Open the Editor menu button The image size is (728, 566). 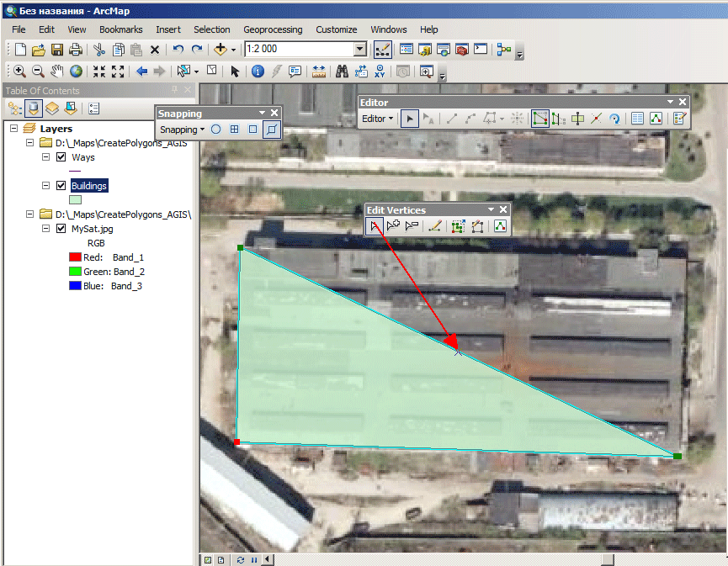coord(377,119)
